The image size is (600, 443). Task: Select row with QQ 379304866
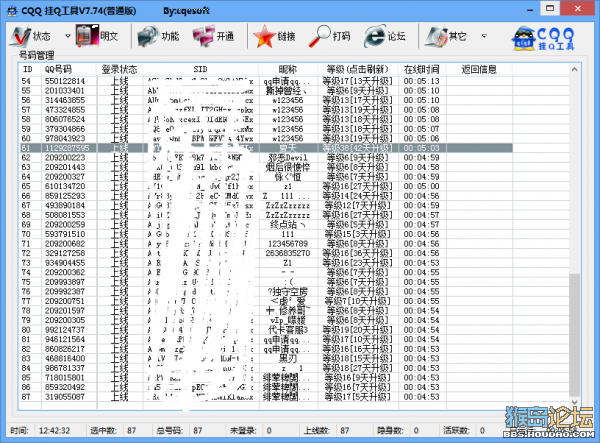(x=266, y=129)
